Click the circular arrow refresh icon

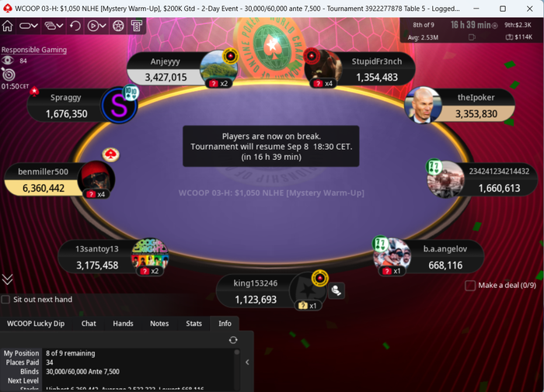click(x=75, y=26)
